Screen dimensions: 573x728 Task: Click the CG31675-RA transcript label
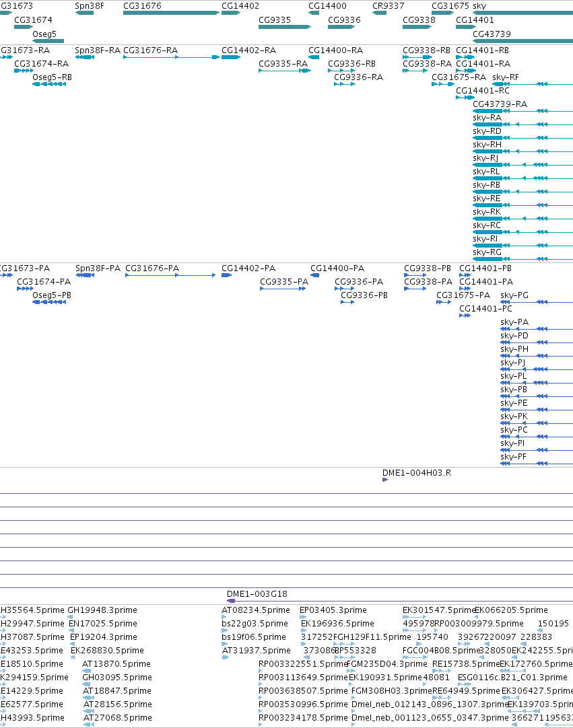pos(459,77)
